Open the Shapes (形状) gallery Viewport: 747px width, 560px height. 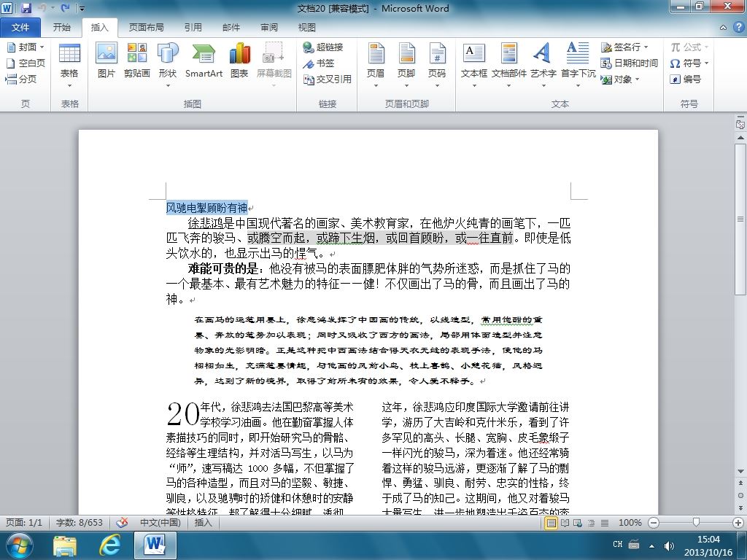168,65
